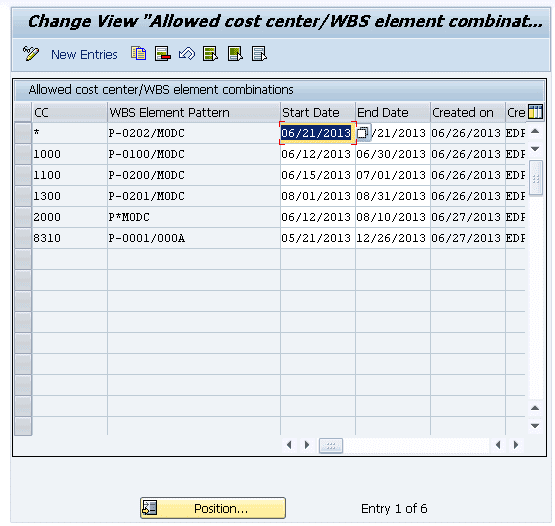The height and width of the screenshot is (526, 555).
Task: Click the Delete row icon
Action: point(163,54)
